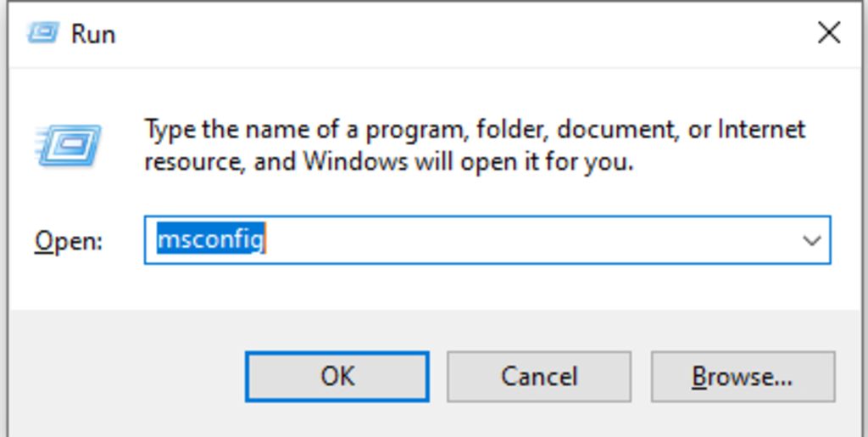Place cursor after msconfig in Open box
The image size is (868, 437).
(x=267, y=240)
